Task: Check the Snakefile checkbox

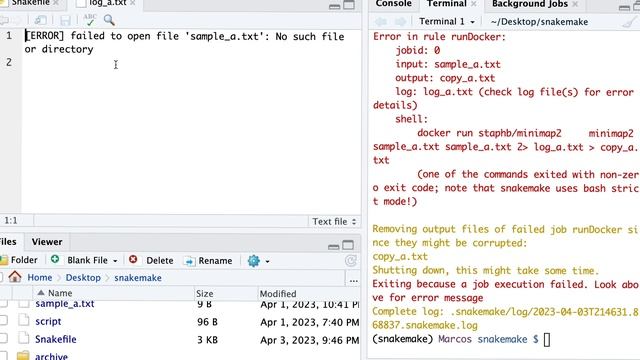Action: pyautogui.click(x=4, y=338)
